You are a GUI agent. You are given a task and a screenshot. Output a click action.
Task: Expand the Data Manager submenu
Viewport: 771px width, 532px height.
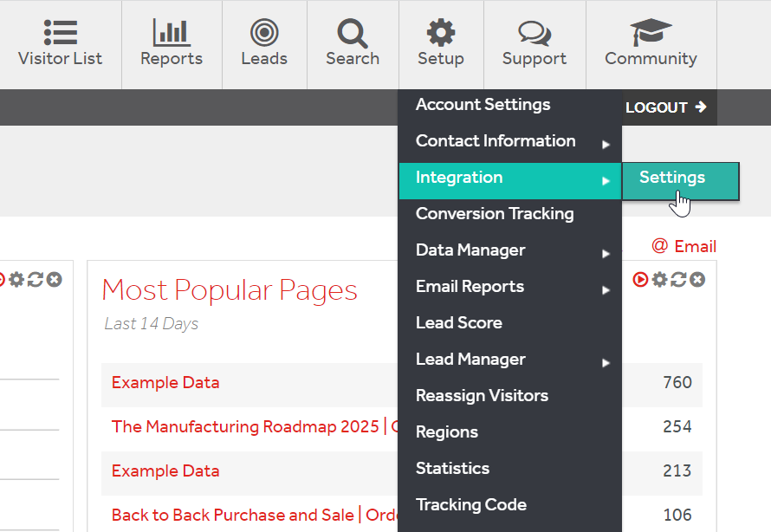(x=470, y=250)
